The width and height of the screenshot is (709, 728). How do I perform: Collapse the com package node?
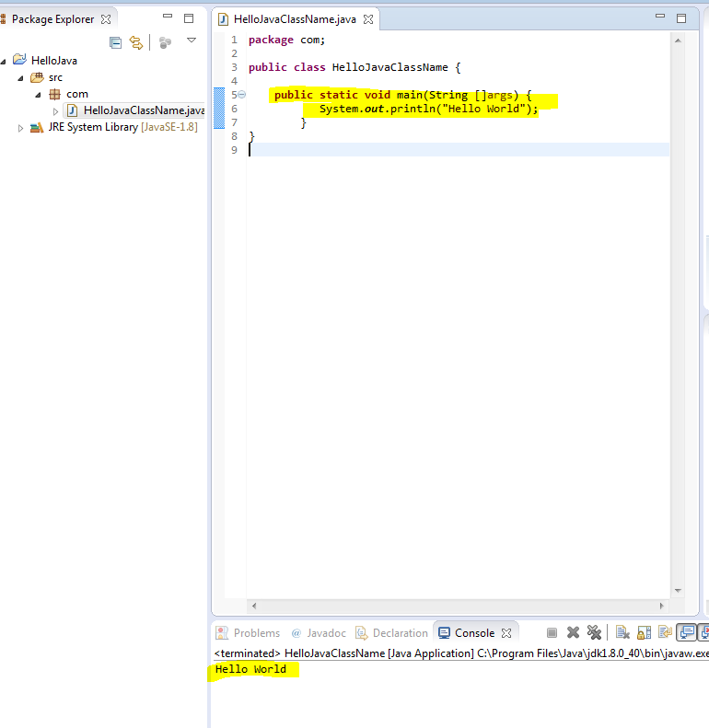coord(38,95)
